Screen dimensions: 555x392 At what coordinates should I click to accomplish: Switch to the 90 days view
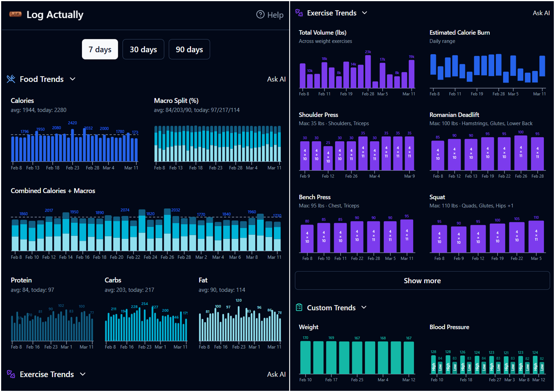point(189,49)
